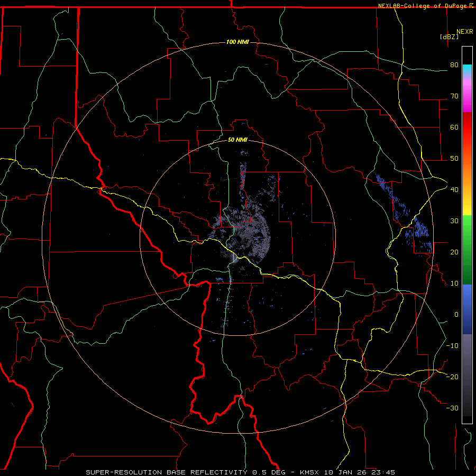Click the 10 JAN 26 23:45 timestamp
This screenshot has height=476, width=476.
tap(360, 472)
